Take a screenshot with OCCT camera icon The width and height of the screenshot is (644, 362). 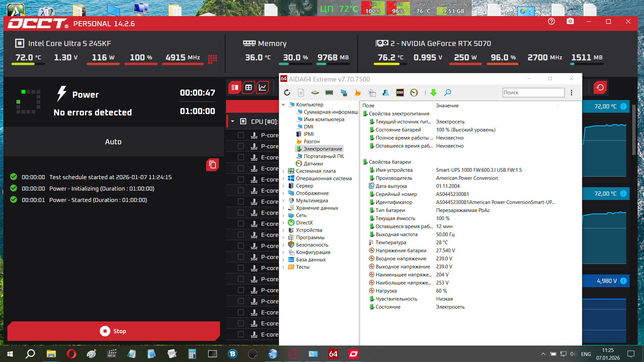coord(570,21)
